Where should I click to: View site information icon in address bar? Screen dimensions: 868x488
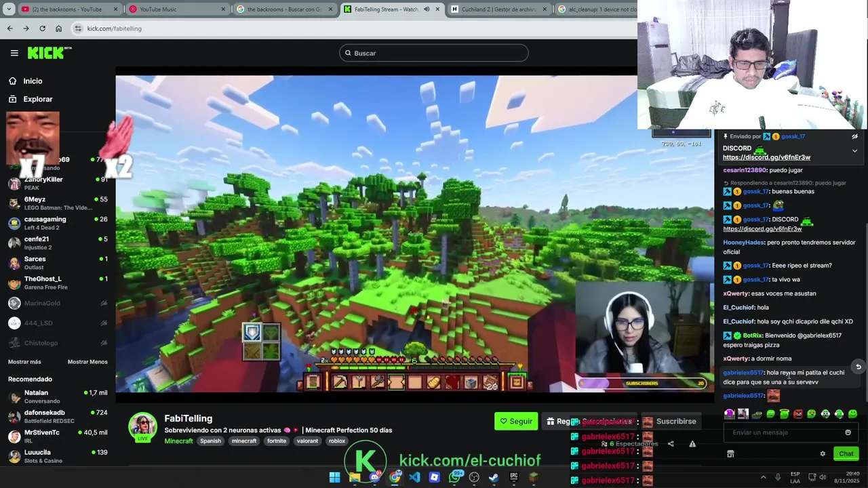78,28
